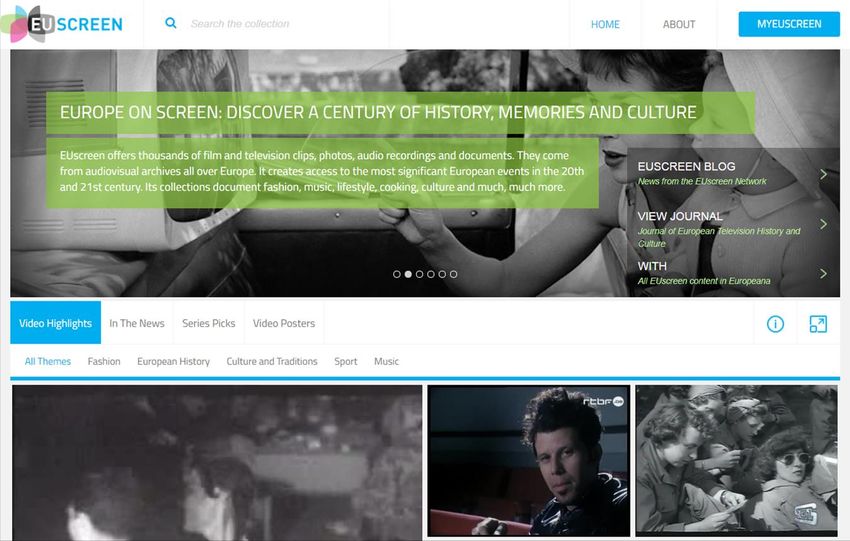Viewport: 850px width, 541px height.
Task: Open the VIEW JOURNAL link
Action: tap(680, 216)
